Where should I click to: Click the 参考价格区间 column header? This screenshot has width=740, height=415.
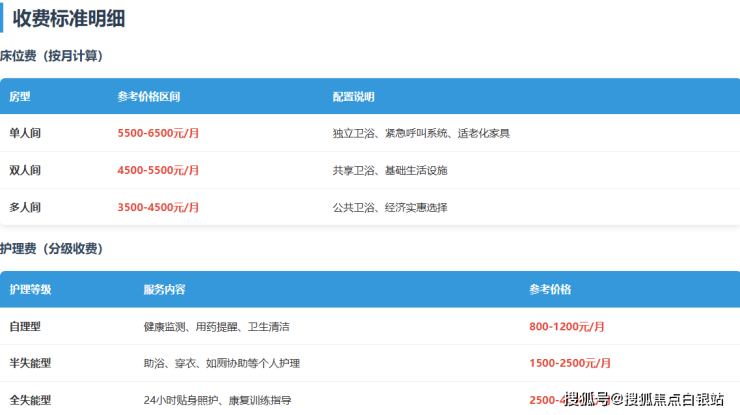pos(148,97)
